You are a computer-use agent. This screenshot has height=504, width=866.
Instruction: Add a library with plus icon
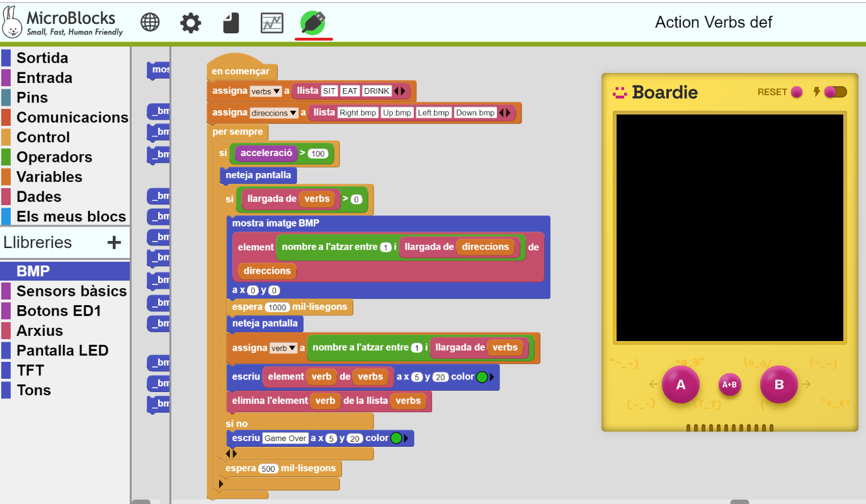coord(114,242)
